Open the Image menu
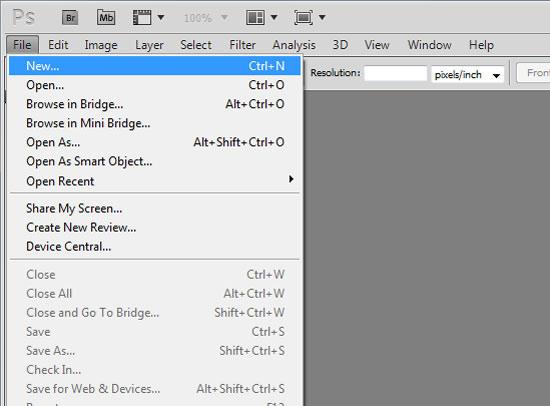The width and height of the screenshot is (550, 406). (x=101, y=45)
